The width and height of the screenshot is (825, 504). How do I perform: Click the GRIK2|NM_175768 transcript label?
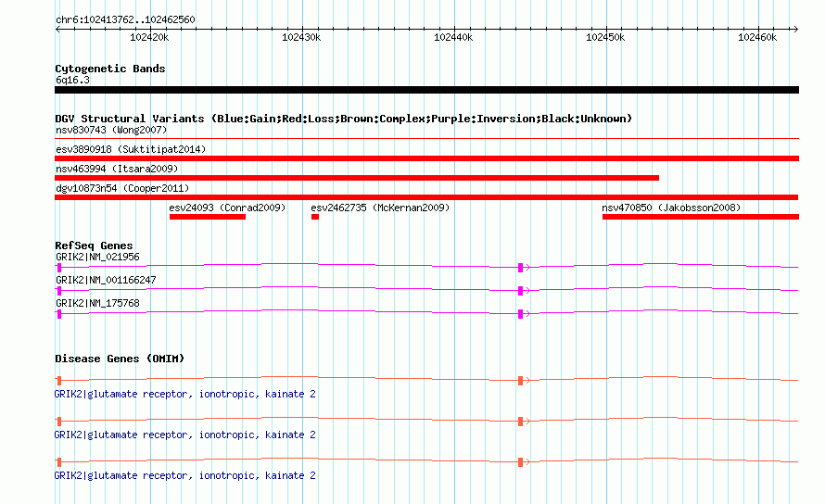98,303
